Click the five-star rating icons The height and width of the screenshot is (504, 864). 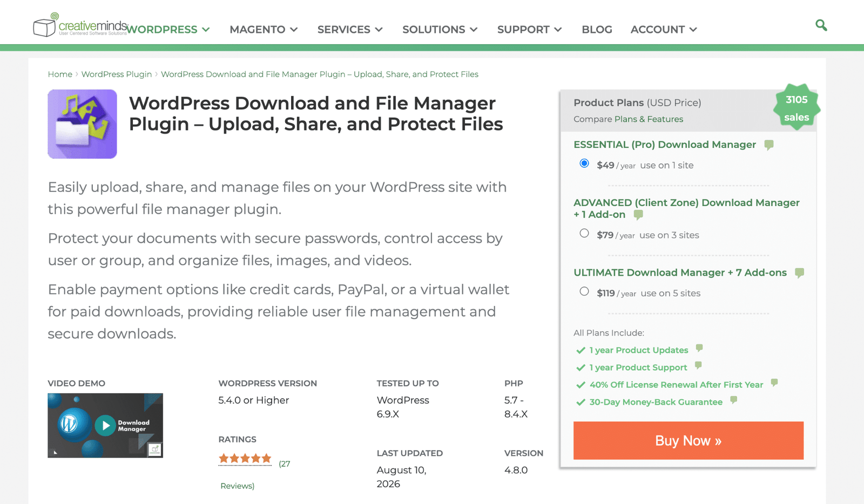pyautogui.click(x=245, y=459)
